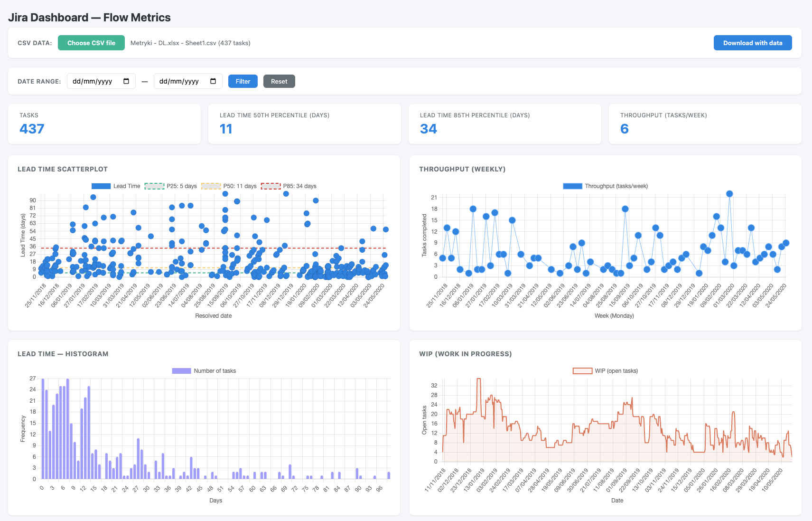812x521 pixels.
Task: Hide the Number of tasks histogram series
Action: click(203, 371)
